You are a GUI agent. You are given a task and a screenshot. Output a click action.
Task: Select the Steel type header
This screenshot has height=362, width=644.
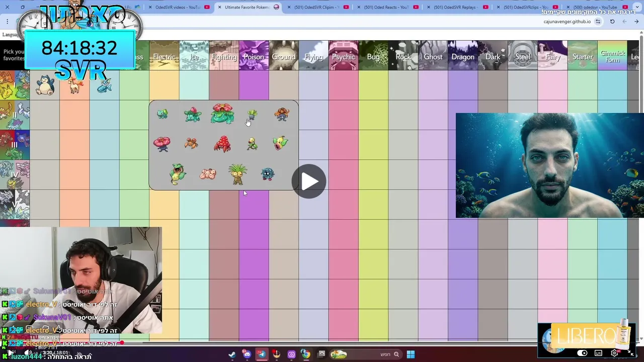pyautogui.click(x=523, y=55)
